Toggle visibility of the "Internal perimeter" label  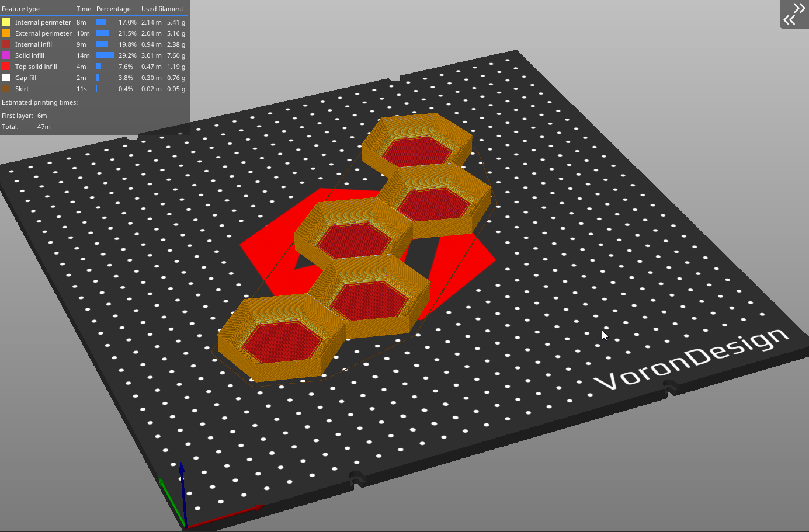(43, 22)
